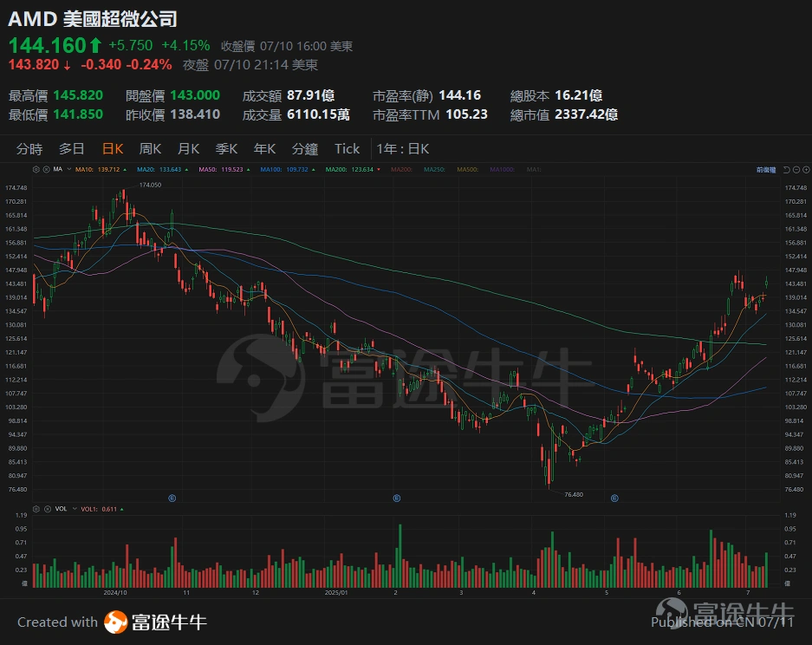Switch to the 分時 intraday tab
The height and width of the screenshot is (645, 812).
(29, 148)
